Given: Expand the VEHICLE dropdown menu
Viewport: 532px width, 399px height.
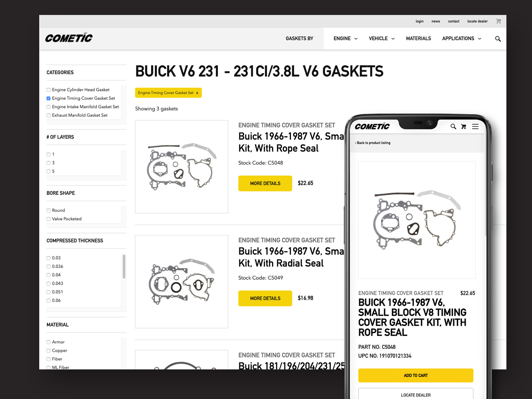Looking at the screenshot, I should (382, 39).
